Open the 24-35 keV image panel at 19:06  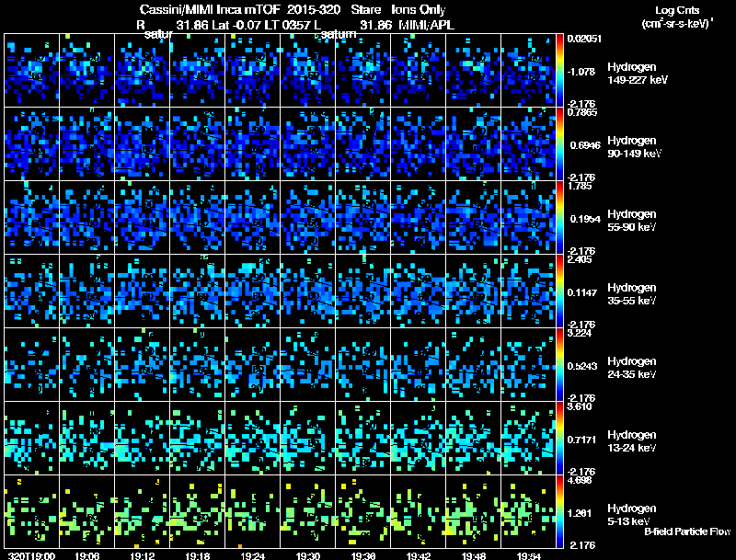point(86,365)
